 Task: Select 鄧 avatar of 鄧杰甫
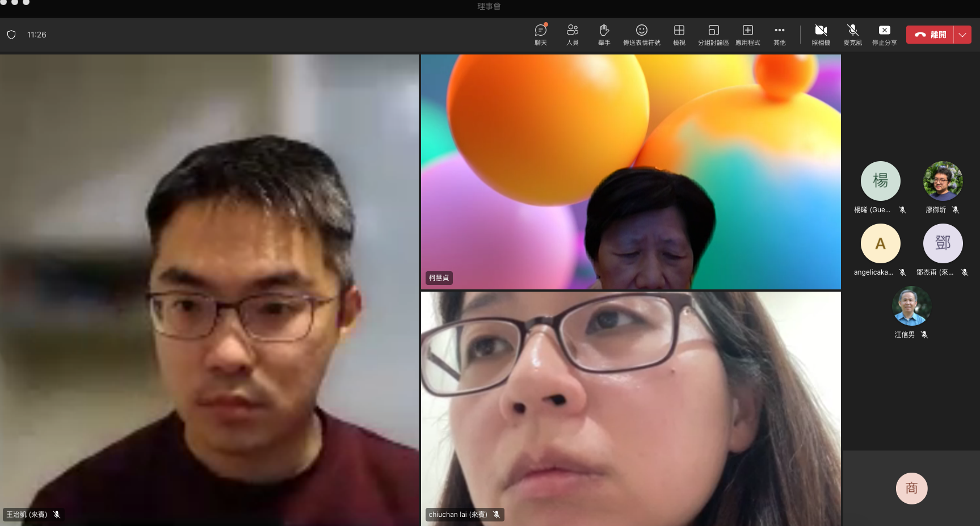pyautogui.click(x=943, y=243)
